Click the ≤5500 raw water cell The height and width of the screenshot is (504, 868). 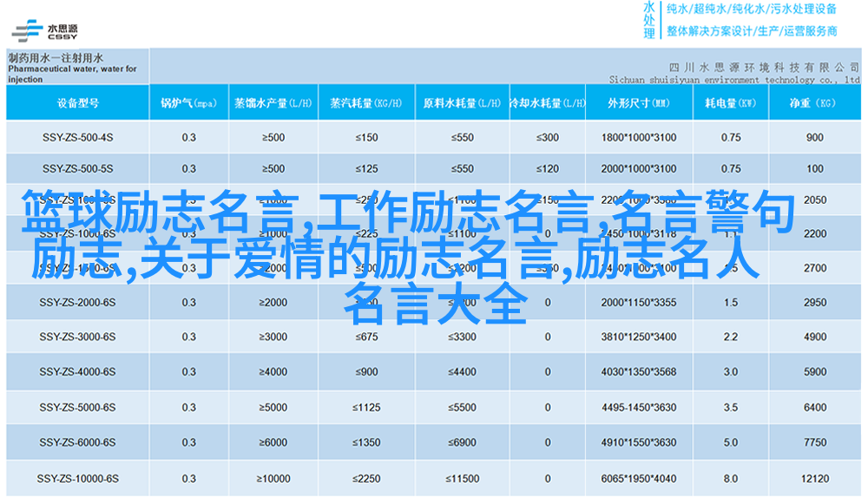463,408
